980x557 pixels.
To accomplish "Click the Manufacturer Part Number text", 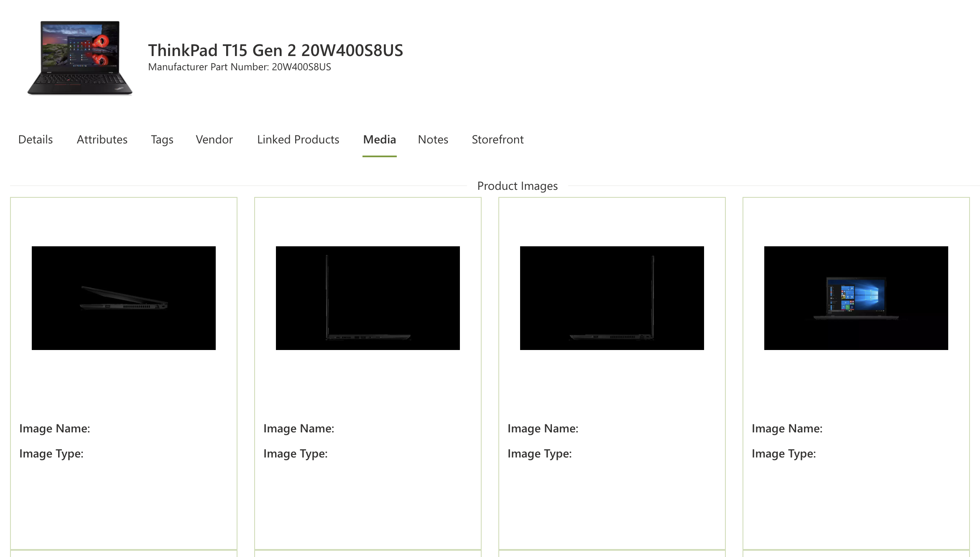I will pos(240,67).
